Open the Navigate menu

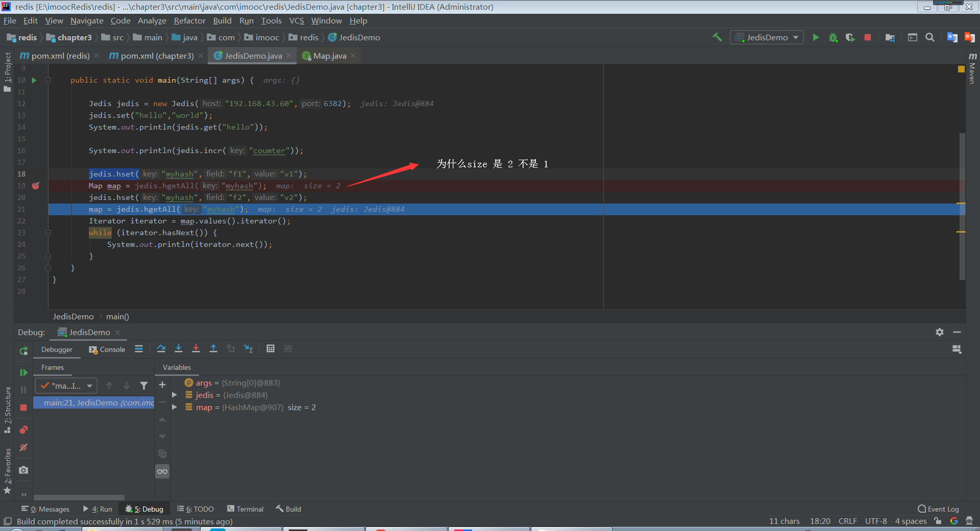point(87,20)
